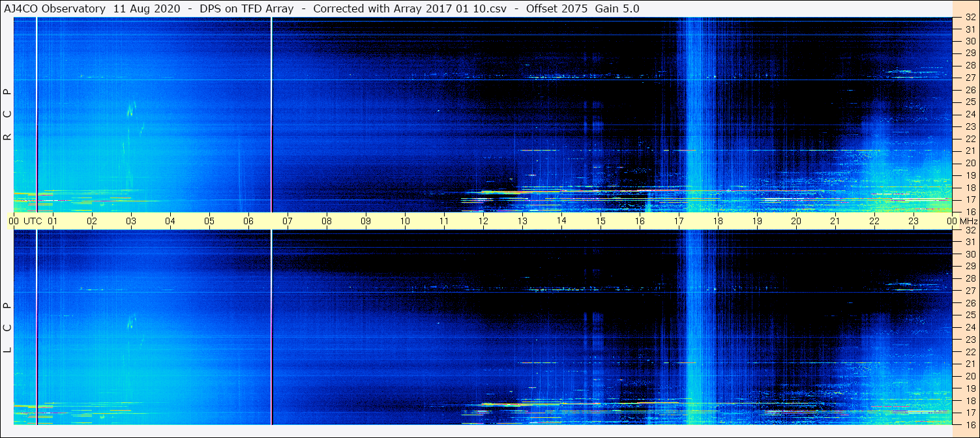Click the '10' hour label on time axis

click(405, 221)
